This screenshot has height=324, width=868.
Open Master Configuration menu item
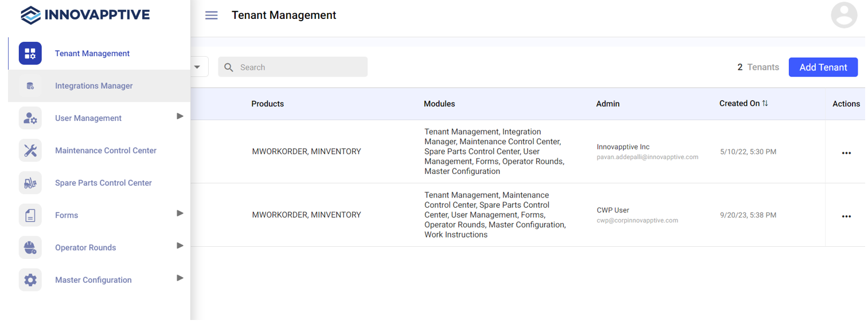[x=99, y=280]
